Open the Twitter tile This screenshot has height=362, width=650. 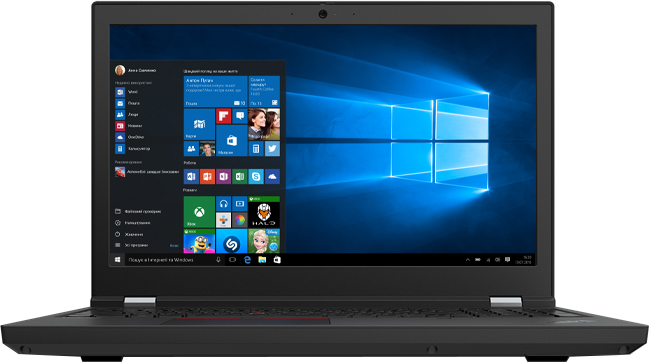pyautogui.click(x=272, y=149)
